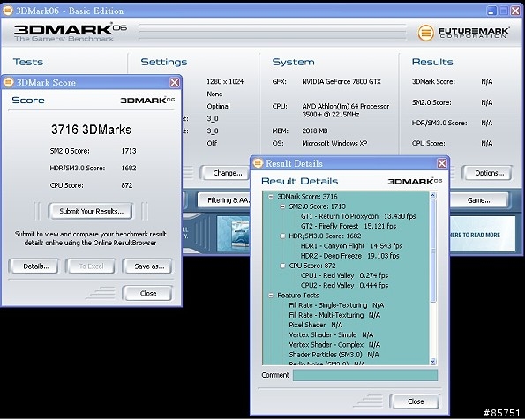The image size is (525, 420).
Task: Click the 1280 x 1024 resolution value
Action: tap(225, 81)
